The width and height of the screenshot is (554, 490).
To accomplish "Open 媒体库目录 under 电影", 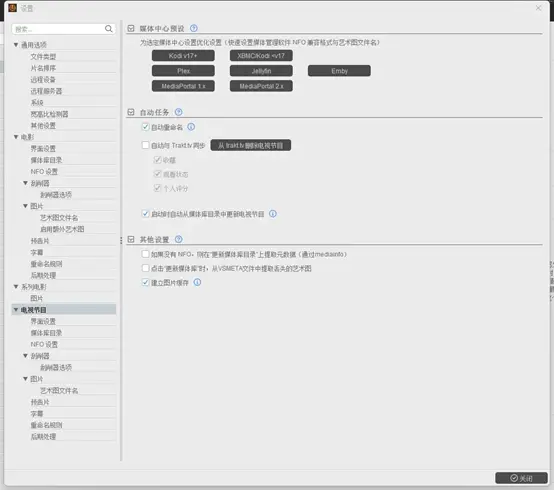I will click(46, 160).
